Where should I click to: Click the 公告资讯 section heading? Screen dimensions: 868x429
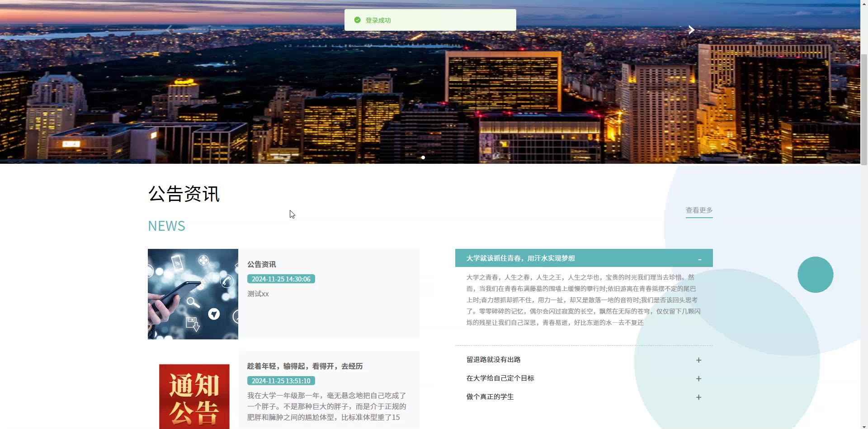pos(184,194)
